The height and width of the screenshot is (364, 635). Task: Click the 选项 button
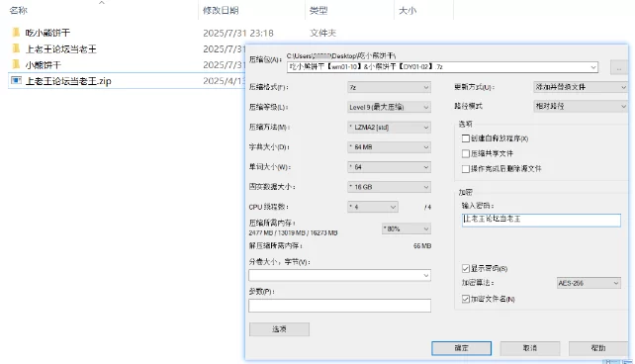coord(280,329)
